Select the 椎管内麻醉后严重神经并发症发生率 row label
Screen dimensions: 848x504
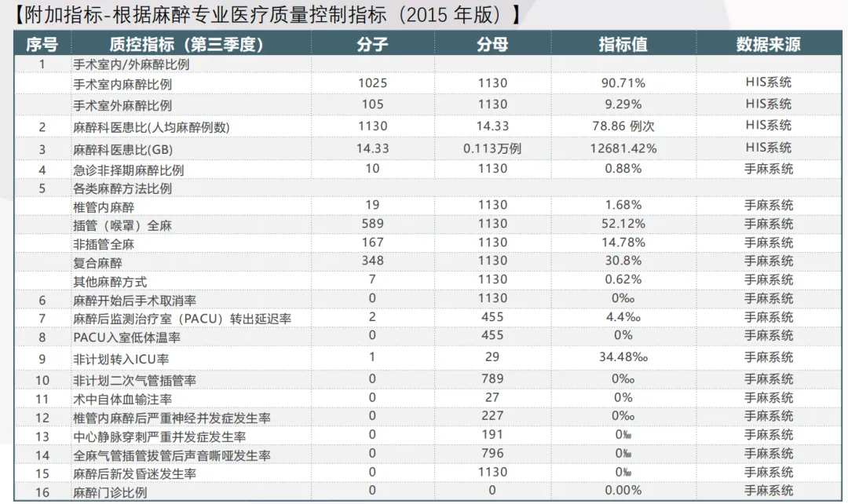pos(172,418)
